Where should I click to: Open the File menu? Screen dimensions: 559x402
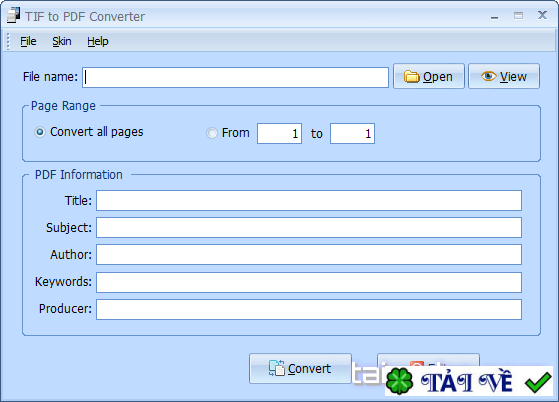(28, 41)
